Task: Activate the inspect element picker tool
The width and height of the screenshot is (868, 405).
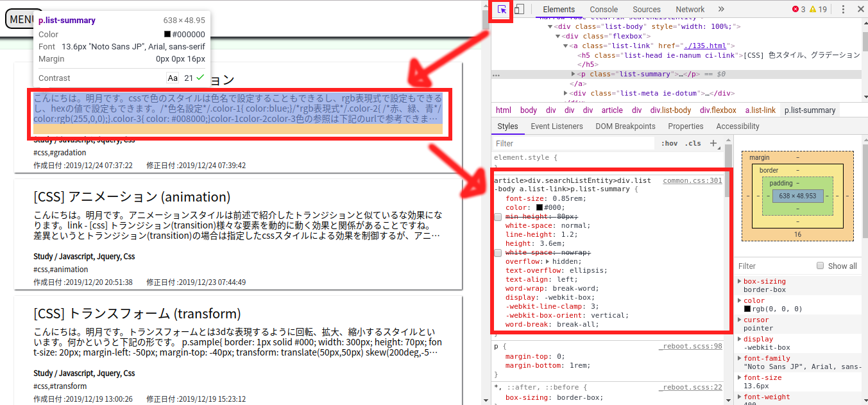Action: 502,10
